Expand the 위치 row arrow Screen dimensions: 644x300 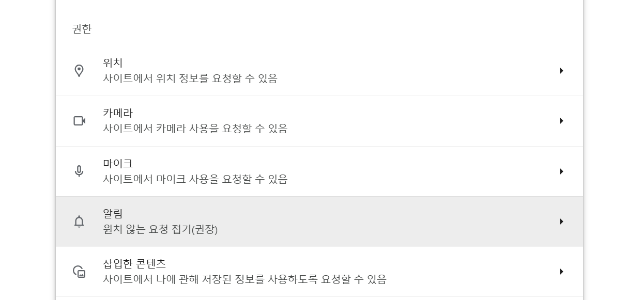(x=561, y=71)
